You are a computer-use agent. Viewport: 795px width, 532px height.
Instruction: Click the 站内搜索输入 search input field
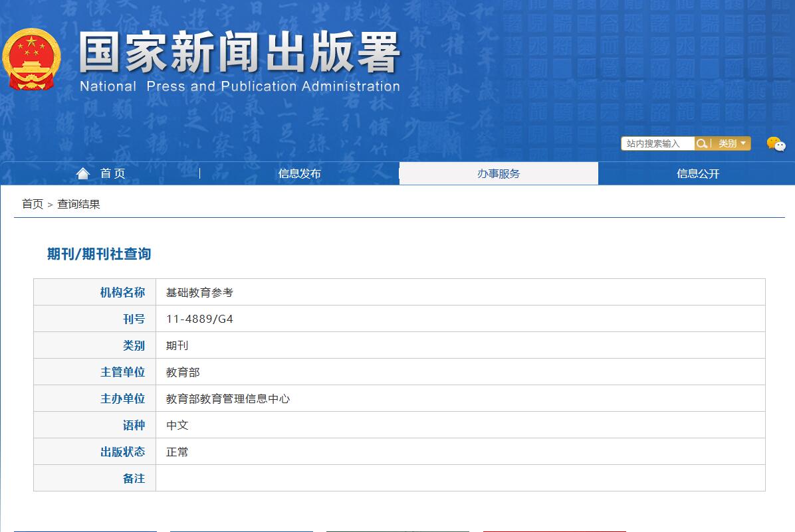tap(657, 143)
